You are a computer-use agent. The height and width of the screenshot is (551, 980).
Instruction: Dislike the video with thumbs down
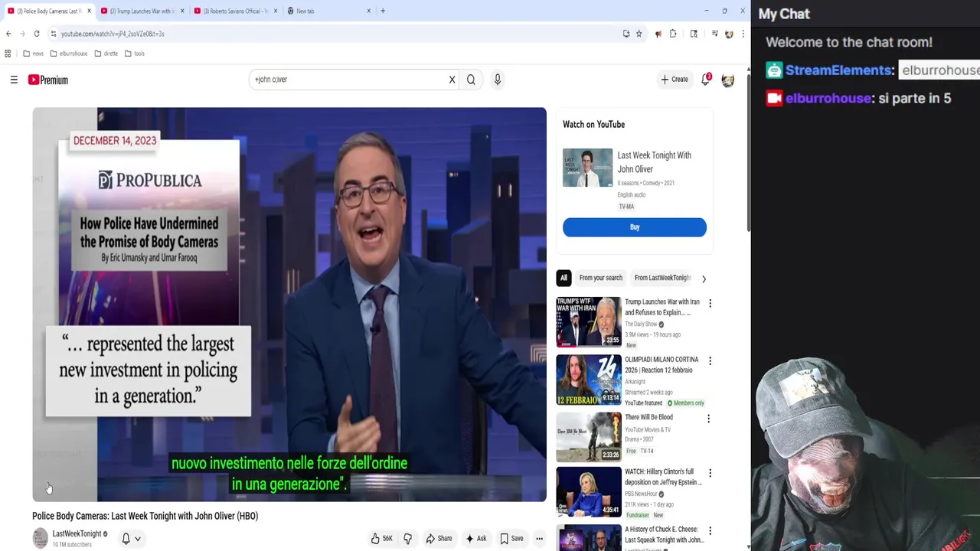[x=407, y=539]
